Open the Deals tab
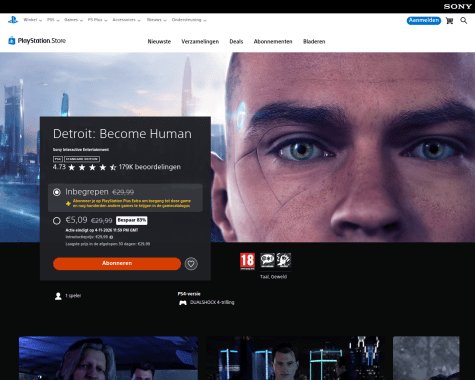The height and width of the screenshot is (380, 475). click(236, 42)
